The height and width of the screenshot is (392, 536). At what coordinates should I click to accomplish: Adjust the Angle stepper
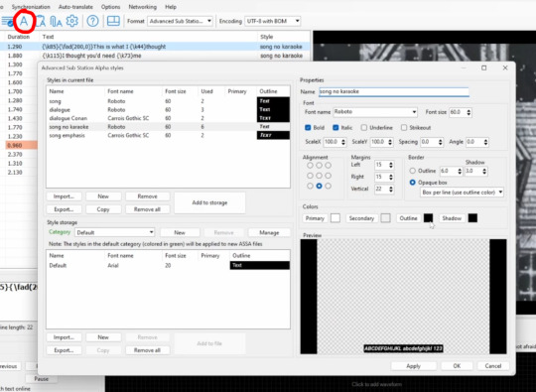(x=485, y=142)
